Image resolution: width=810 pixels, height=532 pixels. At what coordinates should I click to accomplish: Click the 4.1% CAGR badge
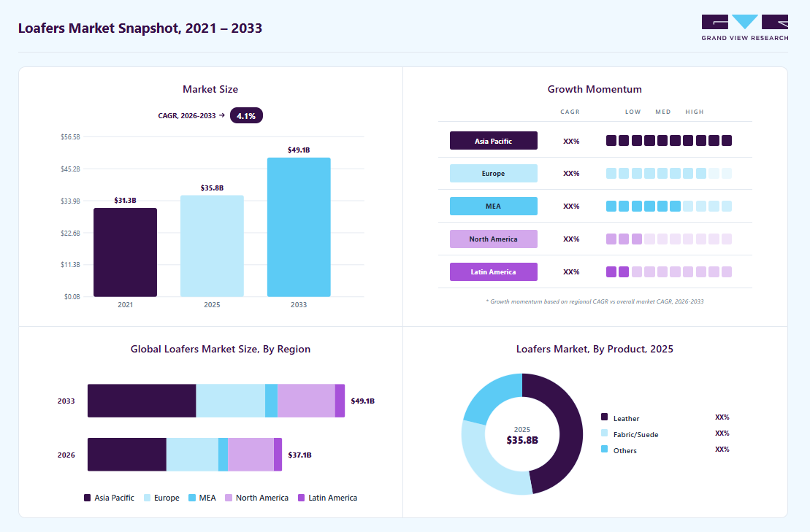[x=246, y=115]
